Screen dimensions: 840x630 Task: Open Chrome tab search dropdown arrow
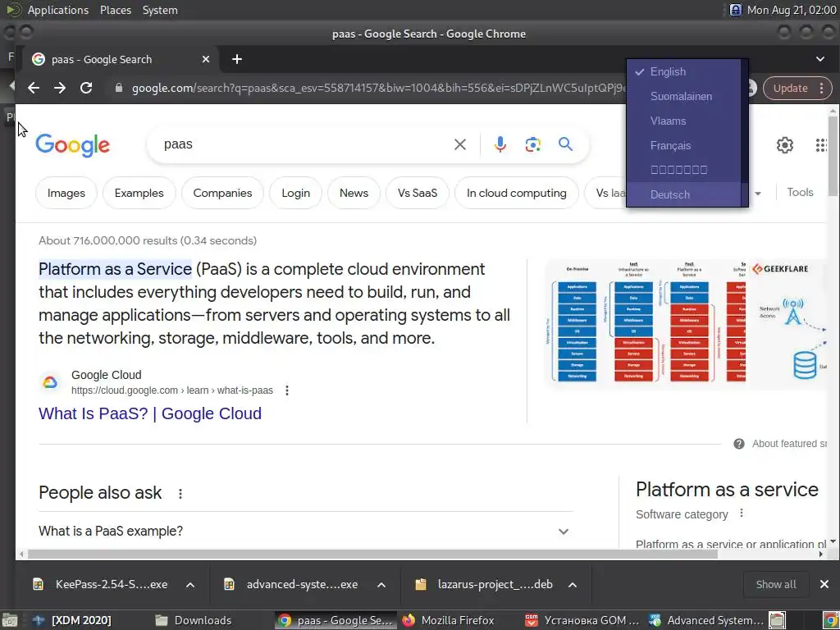(x=820, y=59)
